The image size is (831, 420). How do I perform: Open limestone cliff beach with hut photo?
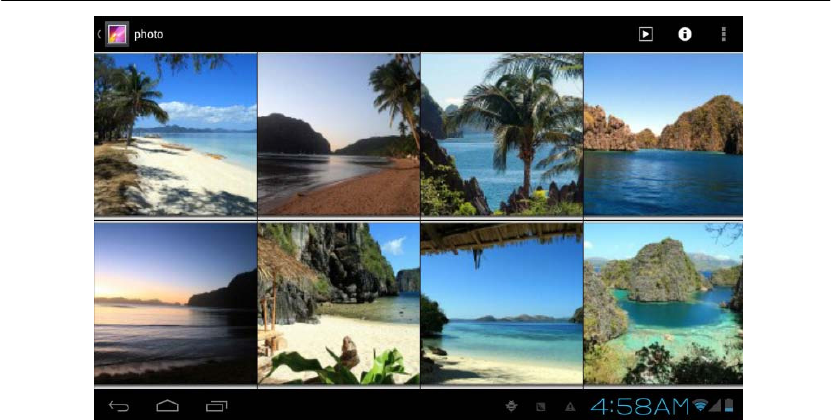(x=339, y=303)
